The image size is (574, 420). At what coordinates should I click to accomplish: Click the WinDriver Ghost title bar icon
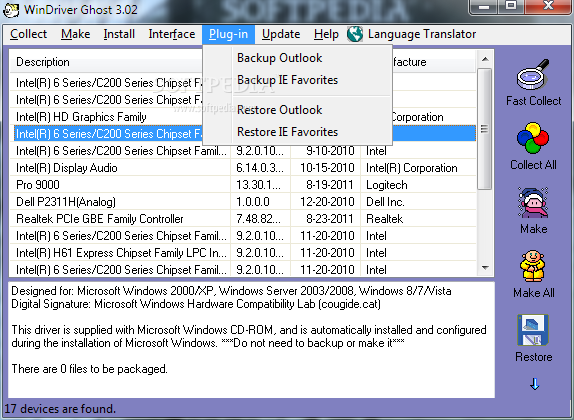pos(11,10)
